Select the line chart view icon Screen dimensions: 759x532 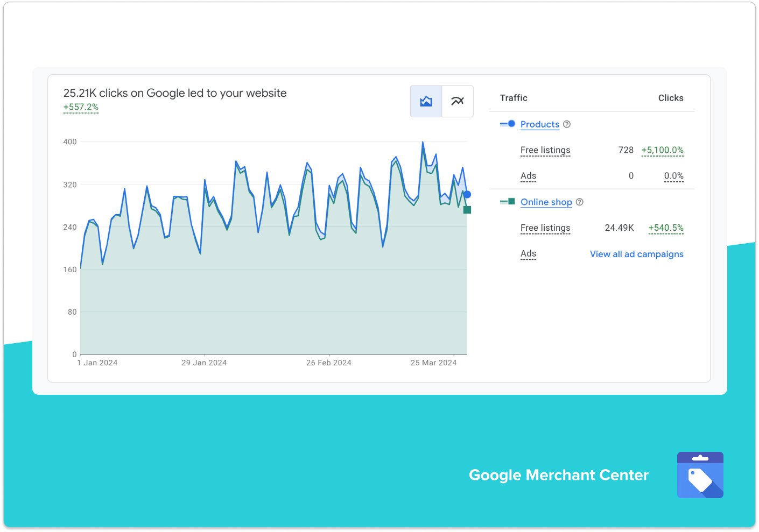point(458,101)
